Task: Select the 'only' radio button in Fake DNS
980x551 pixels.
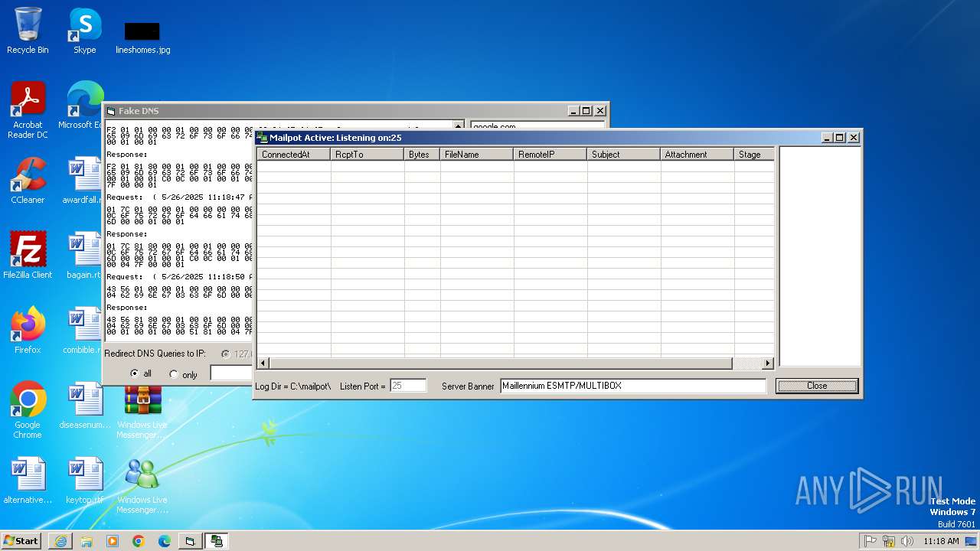Action: coord(173,374)
